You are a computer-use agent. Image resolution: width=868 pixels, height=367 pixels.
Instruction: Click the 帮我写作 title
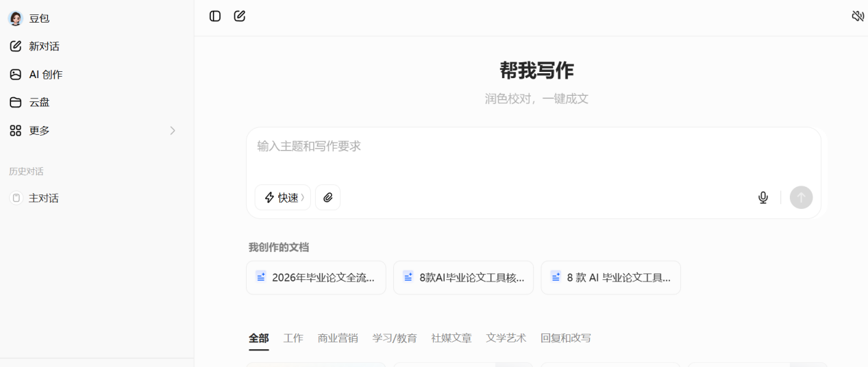coord(536,71)
